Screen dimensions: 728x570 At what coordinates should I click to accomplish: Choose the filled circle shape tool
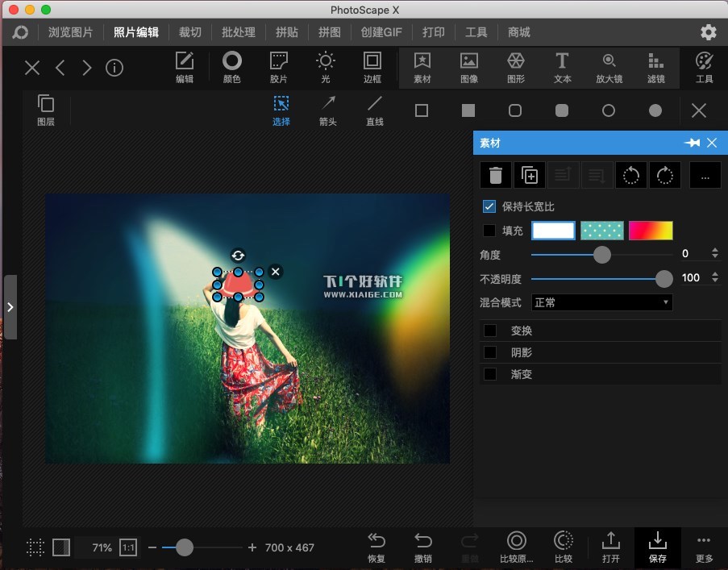pos(655,110)
